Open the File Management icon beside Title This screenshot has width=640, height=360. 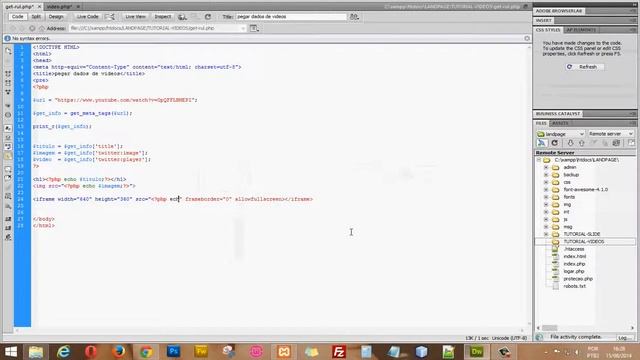[x=354, y=17]
